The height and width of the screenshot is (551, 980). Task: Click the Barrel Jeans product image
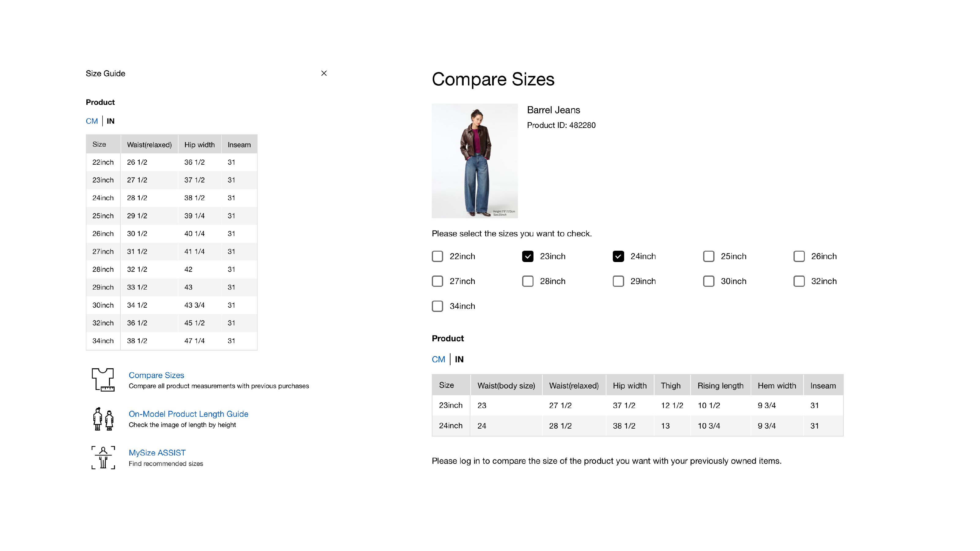474,161
